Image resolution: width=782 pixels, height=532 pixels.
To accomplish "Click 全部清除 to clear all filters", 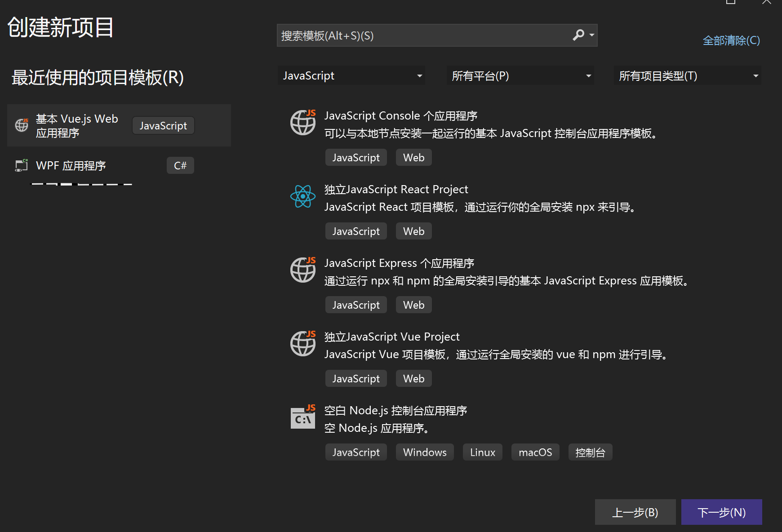I will point(731,40).
